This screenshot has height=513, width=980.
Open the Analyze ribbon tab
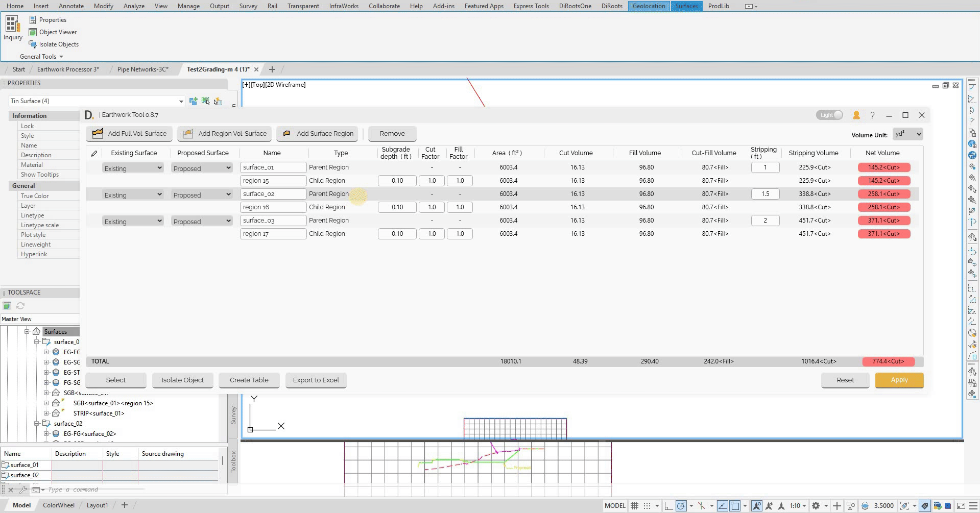click(x=134, y=6)
